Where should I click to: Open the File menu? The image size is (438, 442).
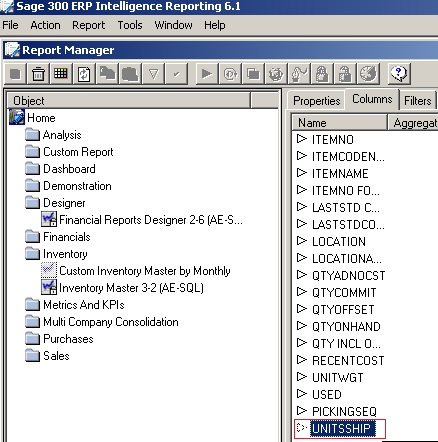click(x=10, y=25)
